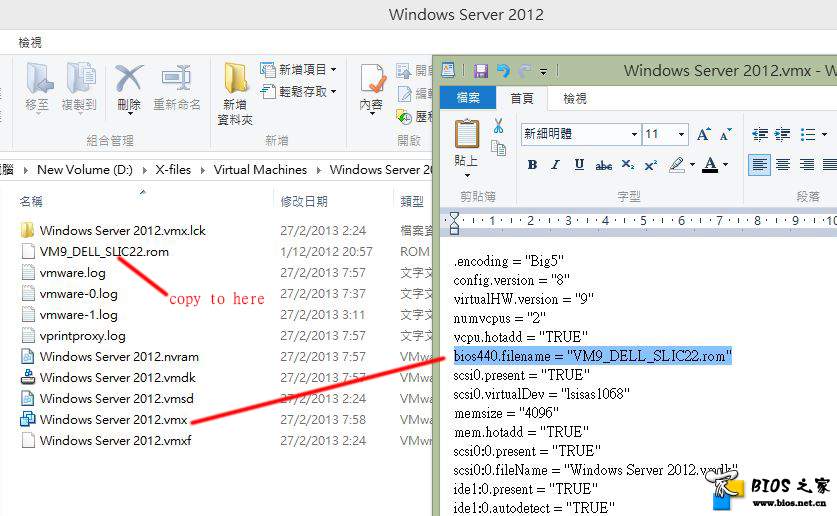This screenshot has height=516, width=837.
Task: Toggle Underline formatting
Action: click(579, 165)
